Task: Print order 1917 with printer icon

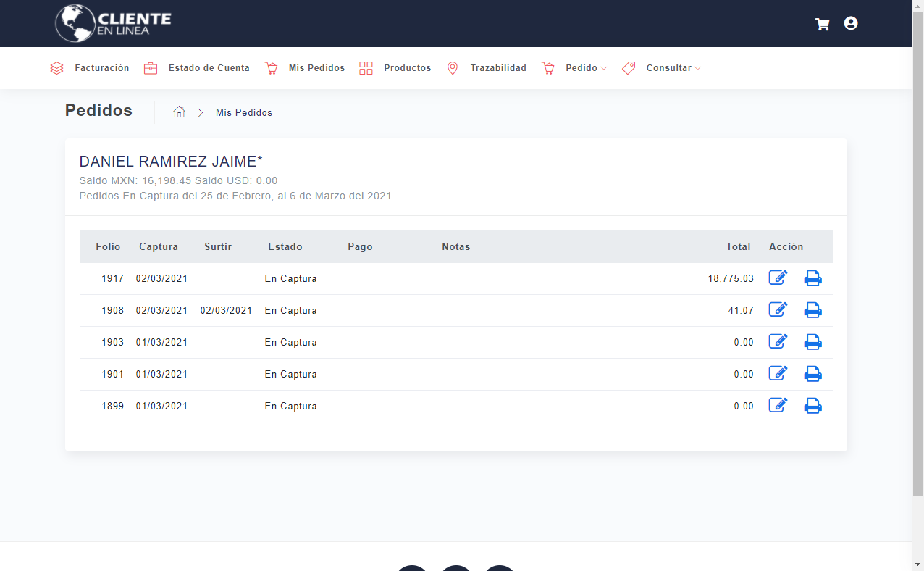Action: 813,278
